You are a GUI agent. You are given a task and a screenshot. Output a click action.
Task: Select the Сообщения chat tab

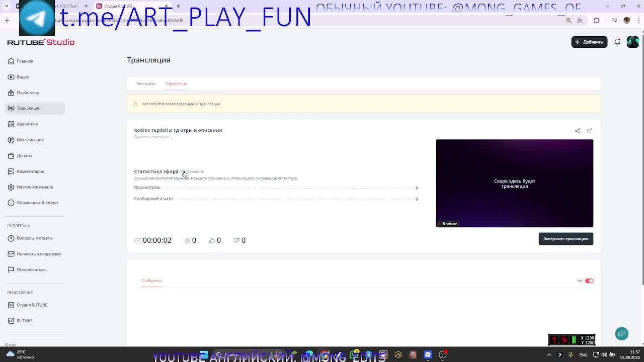pos(151,281)
